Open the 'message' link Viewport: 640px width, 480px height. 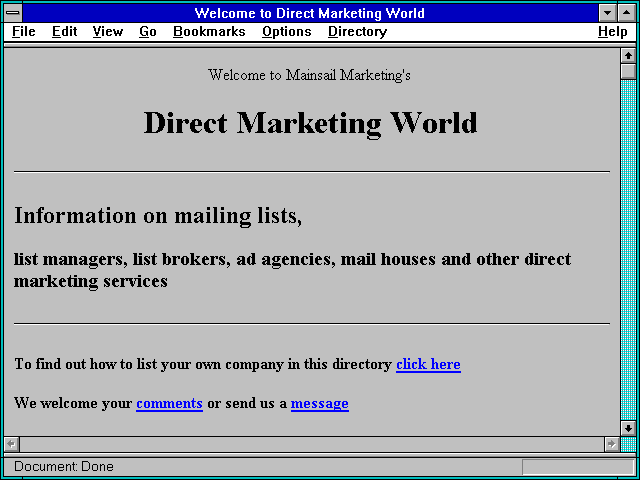pyautogui.click(x=320, y=403)
